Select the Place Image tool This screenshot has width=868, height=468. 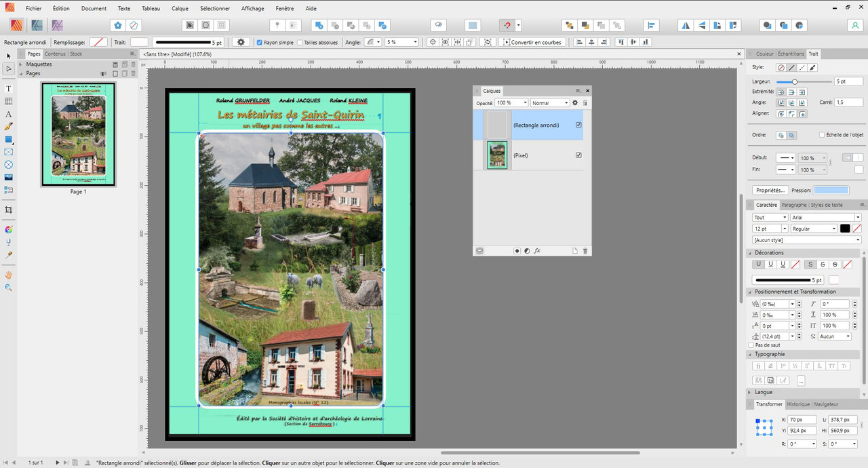[x=9, y=177]
